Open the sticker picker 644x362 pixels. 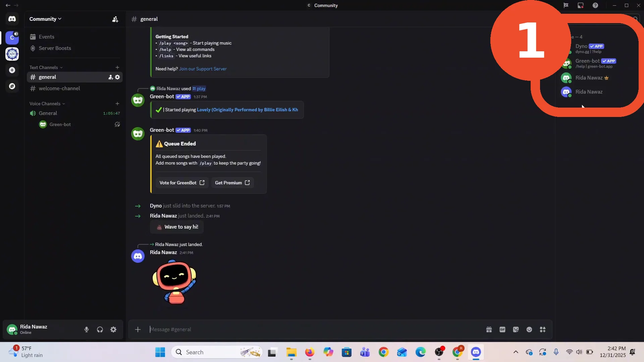[x=516, y=329]
